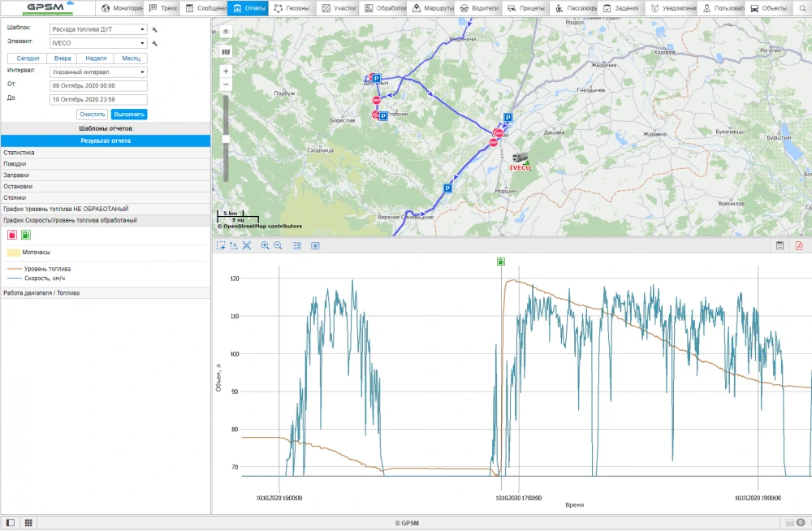Zoom out on the chart with magnifier minus
Screen dimensions: 812x532
tap(278, 245)
